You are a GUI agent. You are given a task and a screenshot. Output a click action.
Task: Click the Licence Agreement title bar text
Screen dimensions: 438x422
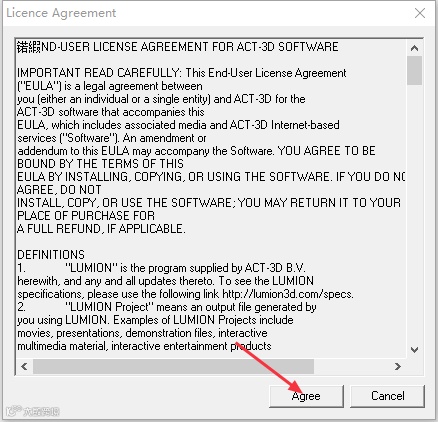pyautogui.click(x=61, y=13)
